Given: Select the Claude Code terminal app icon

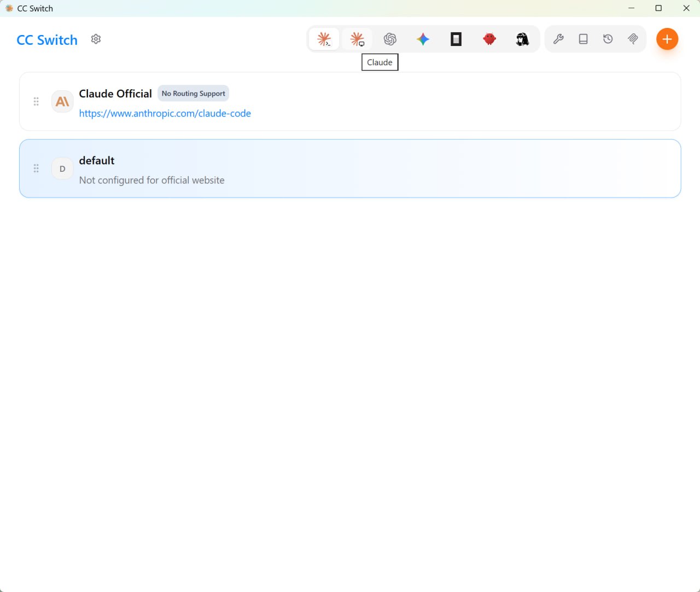Looking at the screenshot, I should coord(324,39).
